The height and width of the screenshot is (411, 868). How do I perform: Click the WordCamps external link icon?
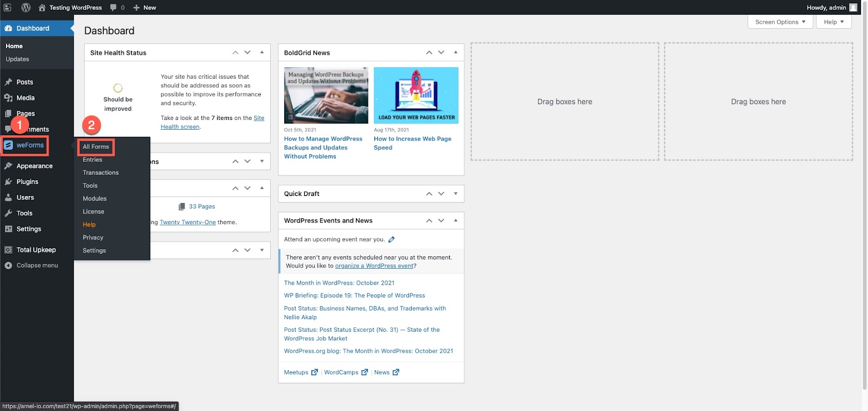(x=365, y=372)
